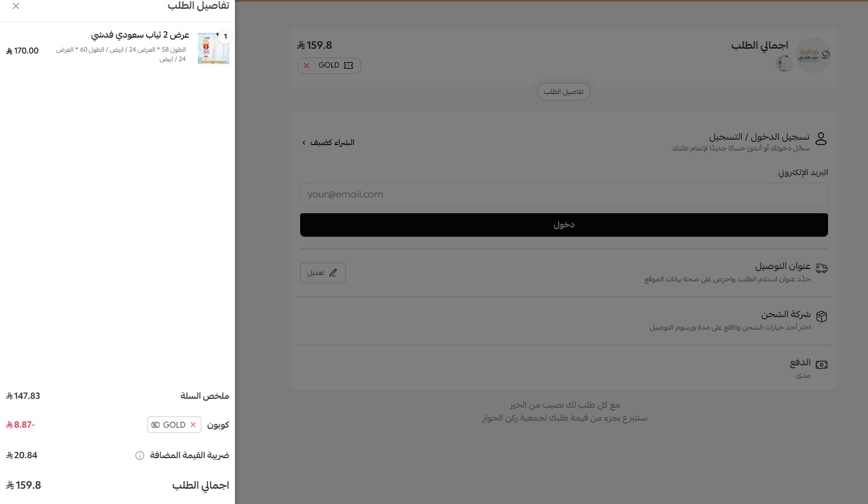Open the الدفع payment section heading
Image resolution: width=868 pixels, height=504 pixels.
tap(800, 362)
